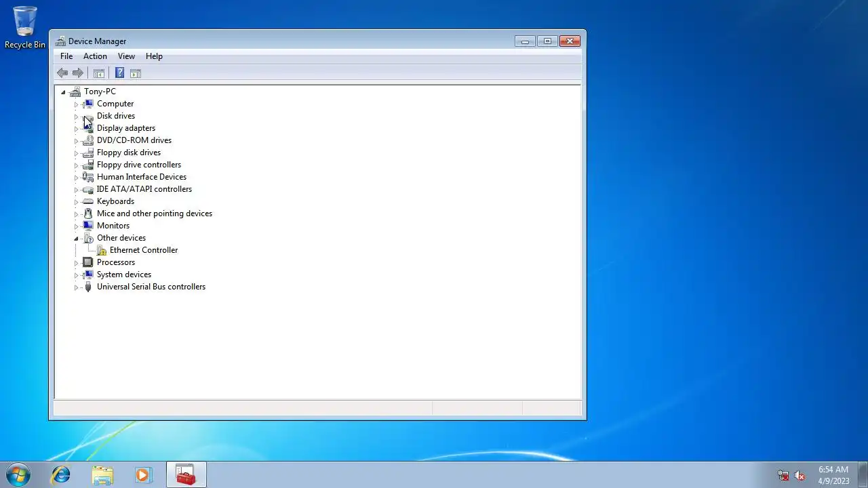Select the Disk drives label
This screenshot has width=868, height=488.
coord(116,116)
